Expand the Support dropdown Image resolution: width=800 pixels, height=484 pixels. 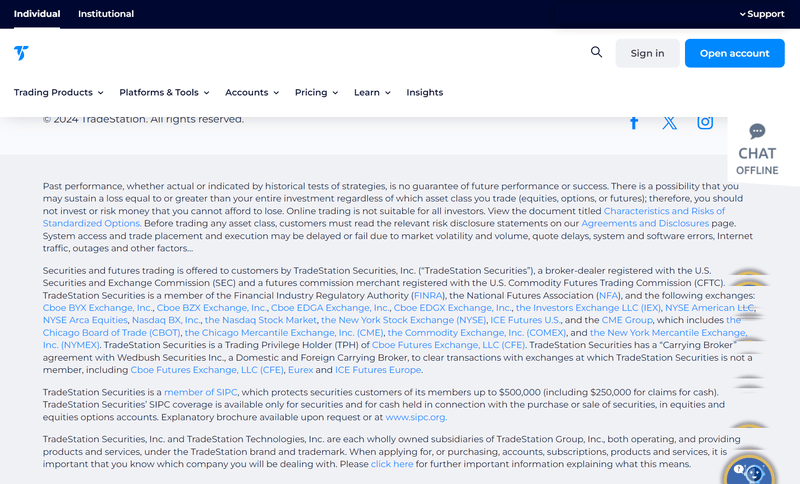(762, 14)
